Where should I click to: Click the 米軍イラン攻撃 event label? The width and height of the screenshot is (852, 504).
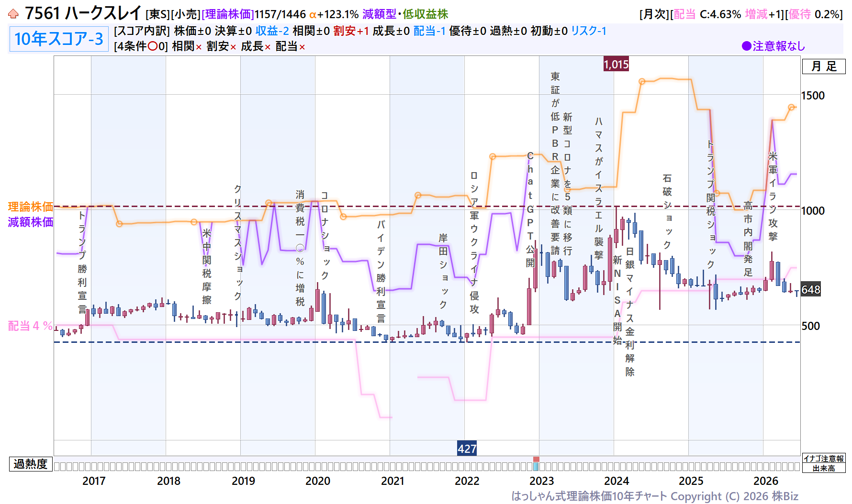click(773, 196)
